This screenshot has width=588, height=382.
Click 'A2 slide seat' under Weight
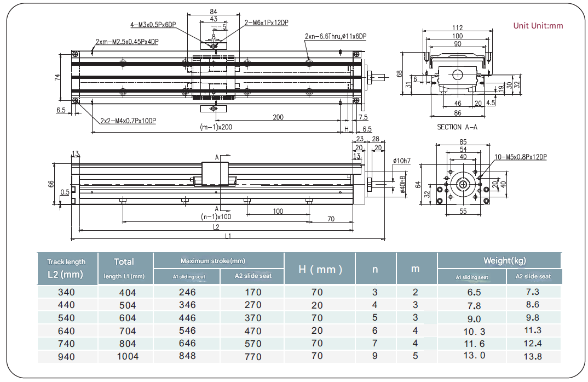[533, 276]
